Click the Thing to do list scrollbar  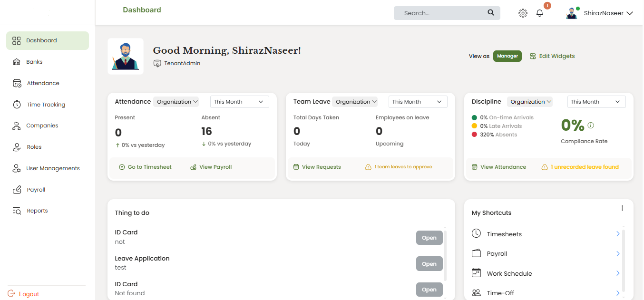click(x=445, y=254)
